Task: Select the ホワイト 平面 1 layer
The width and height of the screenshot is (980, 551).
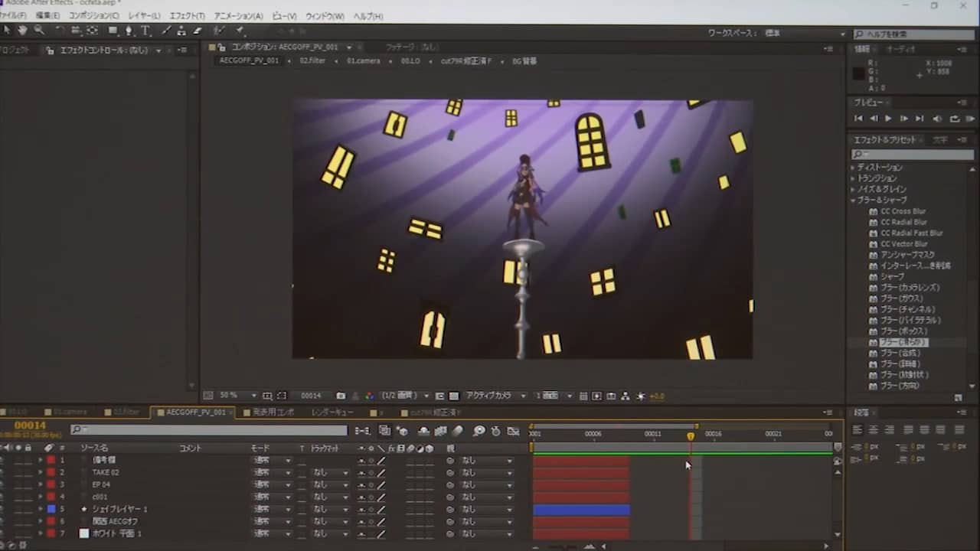Action: (x=116, y=534)
